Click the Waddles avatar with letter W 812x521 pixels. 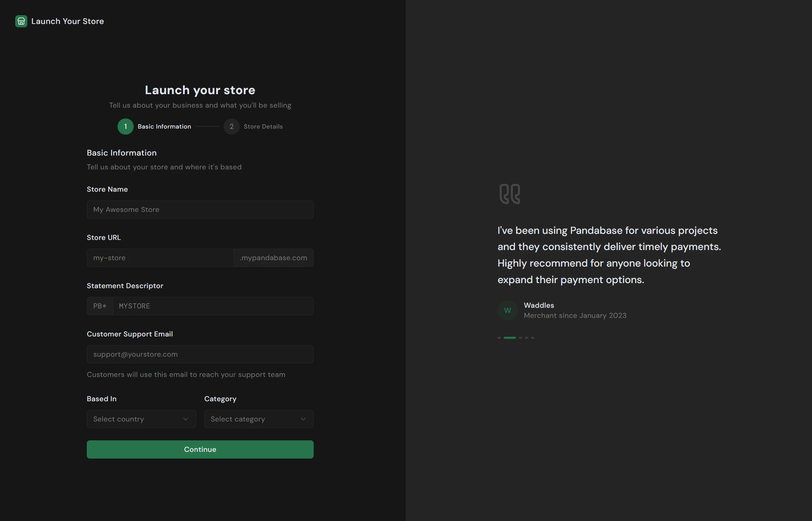pyautogui.click(x=507, y=310)
